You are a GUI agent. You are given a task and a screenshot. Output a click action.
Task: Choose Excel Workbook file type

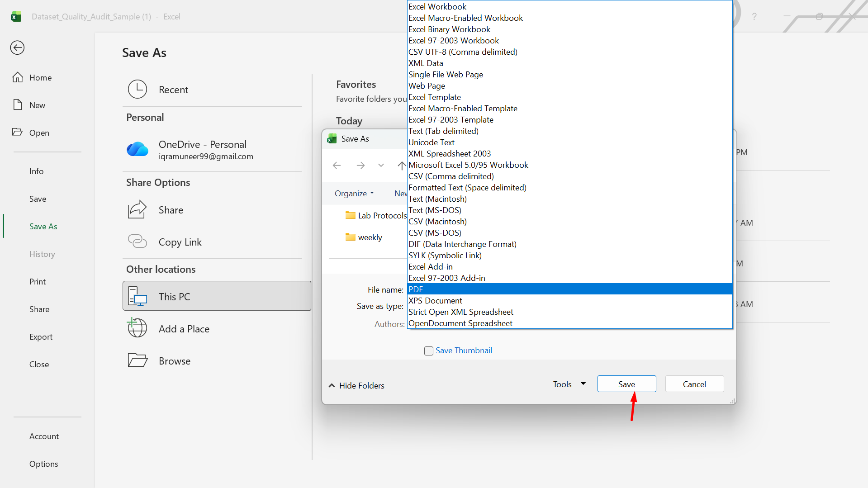[x=570, y=6]
